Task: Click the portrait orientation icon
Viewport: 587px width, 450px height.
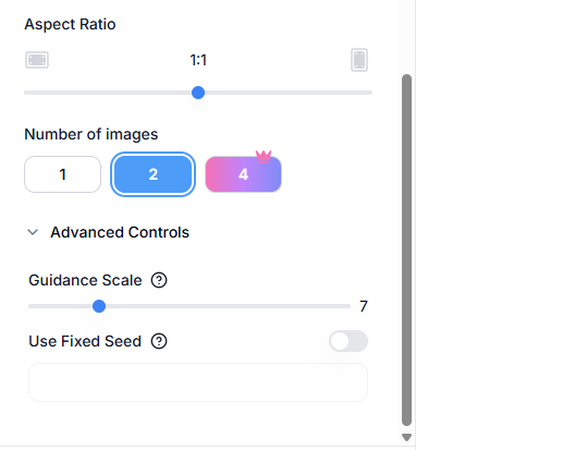Action: tap(359, 60)
